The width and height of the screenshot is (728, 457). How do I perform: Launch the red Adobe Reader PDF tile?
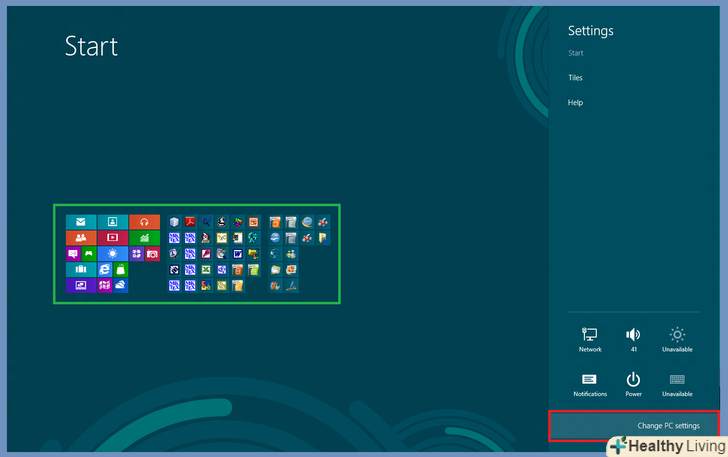click(190, 222)
